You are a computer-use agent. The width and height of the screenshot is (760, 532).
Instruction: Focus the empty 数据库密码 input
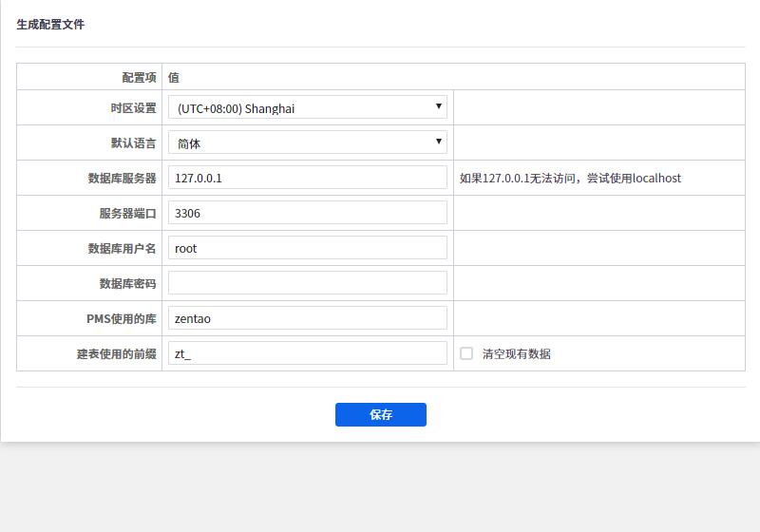coord(307,283)
